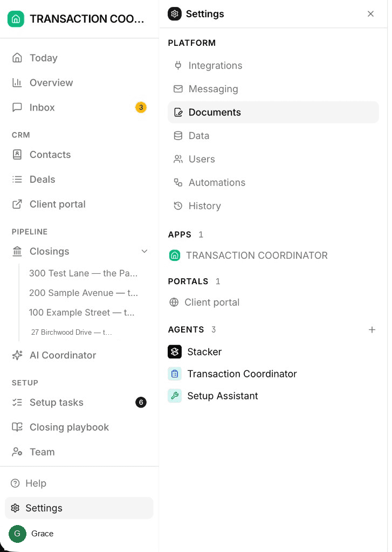Open 100 Example Street closing

[x=81, y=313]
